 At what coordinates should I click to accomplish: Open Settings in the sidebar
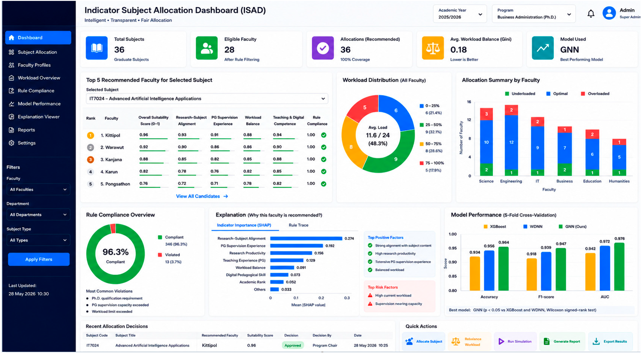tap(27, 143)
